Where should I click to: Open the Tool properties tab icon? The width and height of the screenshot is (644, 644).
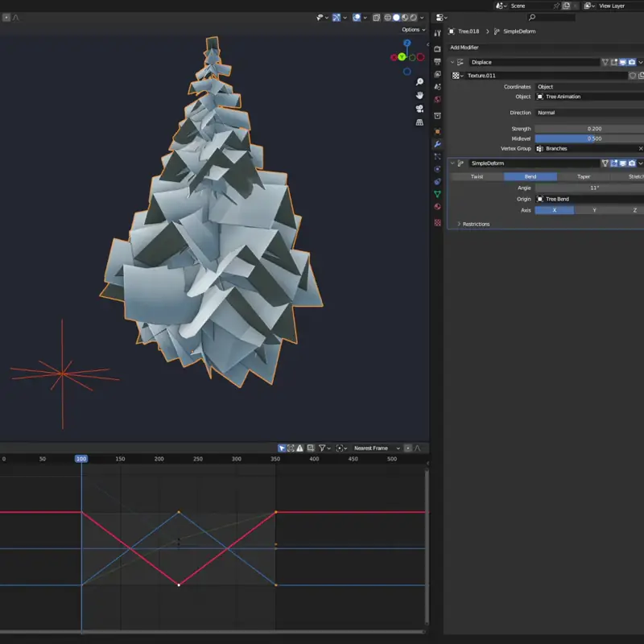click(438, 33)
